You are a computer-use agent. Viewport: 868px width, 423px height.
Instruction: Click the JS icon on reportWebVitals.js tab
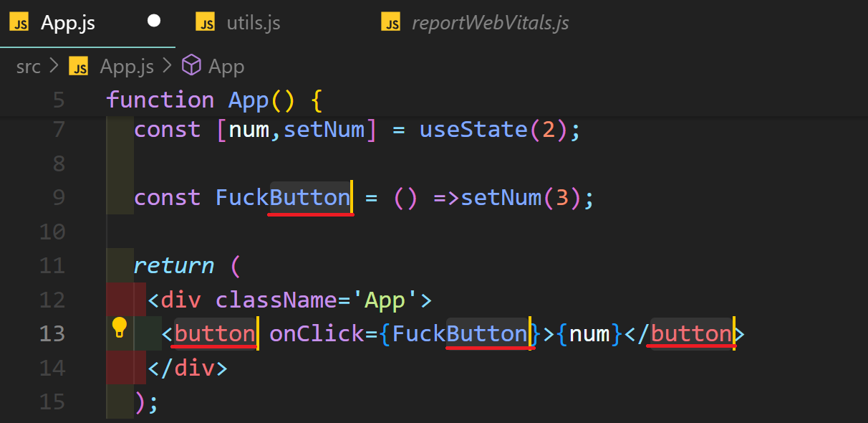(x=391, y=23)
